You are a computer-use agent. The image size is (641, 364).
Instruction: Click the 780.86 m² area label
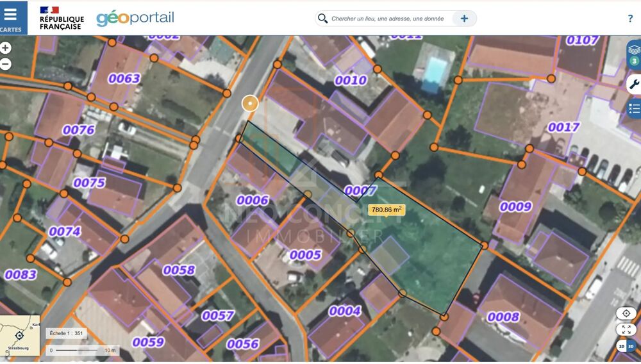pyautogui.click(x=387, y=210)
